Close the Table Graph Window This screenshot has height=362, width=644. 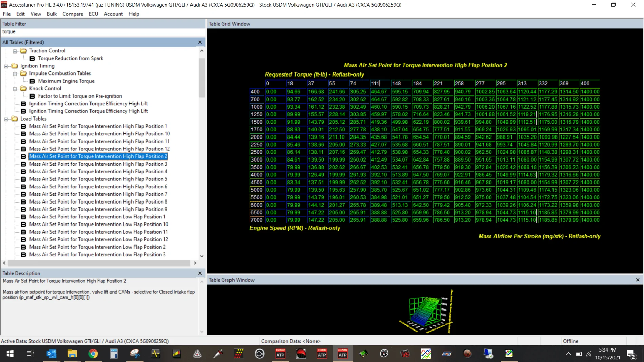(638, 280)
